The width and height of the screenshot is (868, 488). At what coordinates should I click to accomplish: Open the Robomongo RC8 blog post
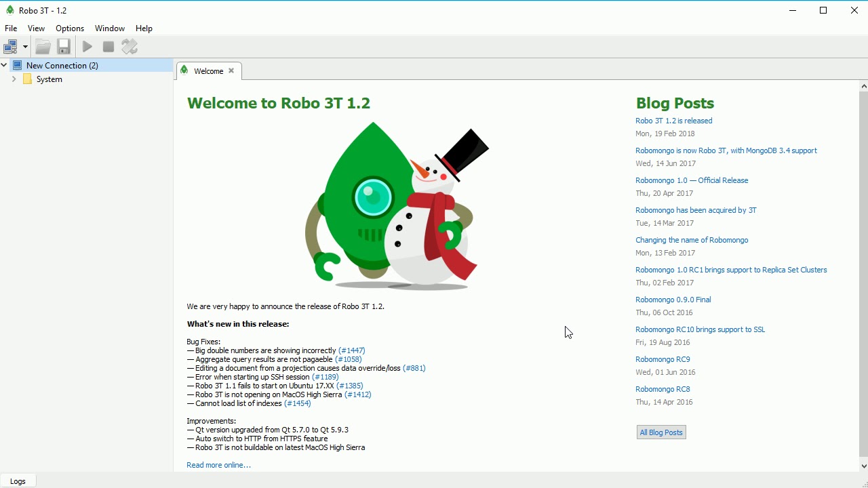coord(663,389)
